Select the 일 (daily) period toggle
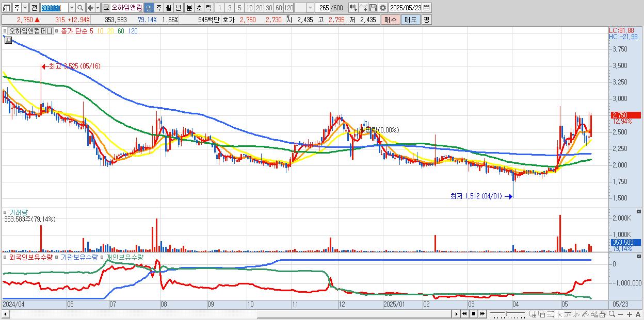 (149, 8)
